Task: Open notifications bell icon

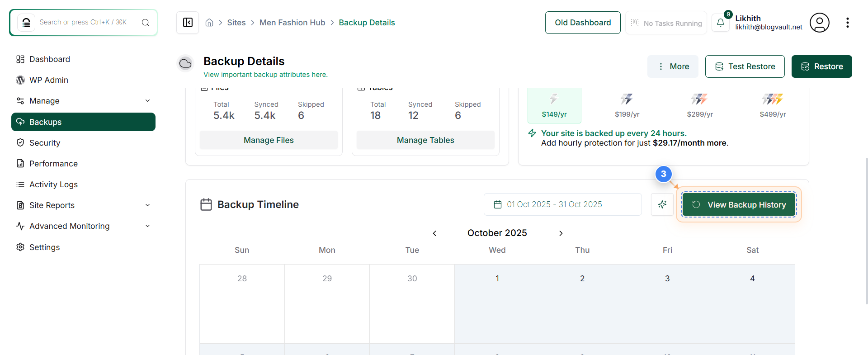Action: coord(721,23)
